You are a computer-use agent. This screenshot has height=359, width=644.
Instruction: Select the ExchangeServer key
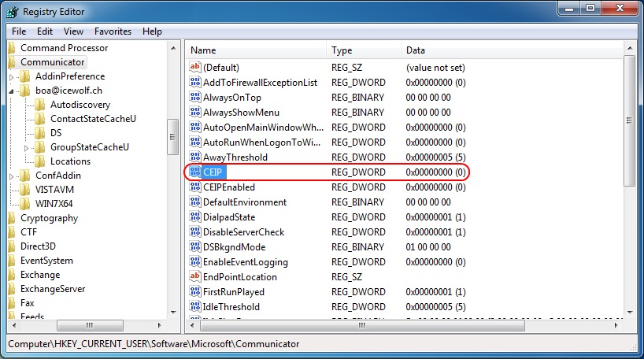coord(53,289)
